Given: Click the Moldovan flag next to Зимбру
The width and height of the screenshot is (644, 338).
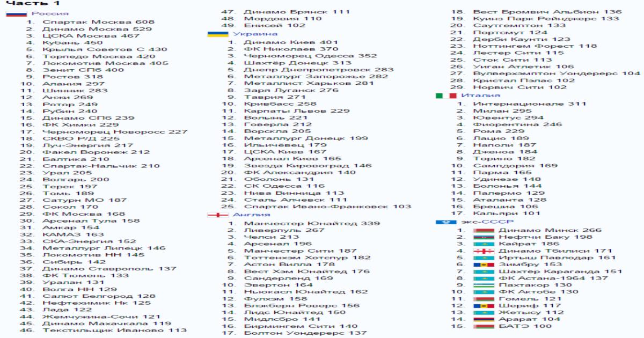Looking at the screenshot, I should [484, 264].
